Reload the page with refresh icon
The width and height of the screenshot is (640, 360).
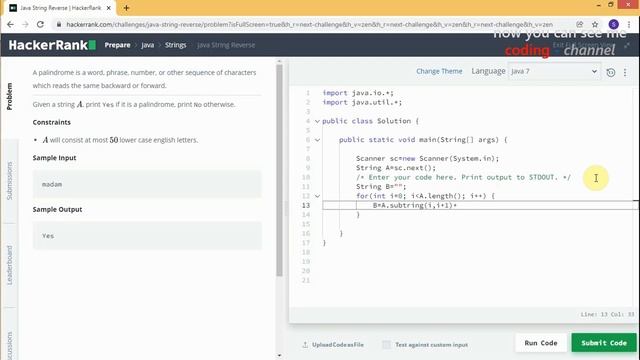pos(40,24)
